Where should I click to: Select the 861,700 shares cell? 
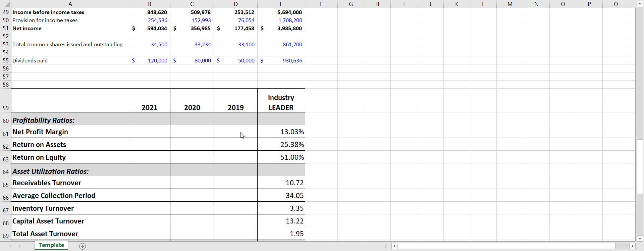281,44
